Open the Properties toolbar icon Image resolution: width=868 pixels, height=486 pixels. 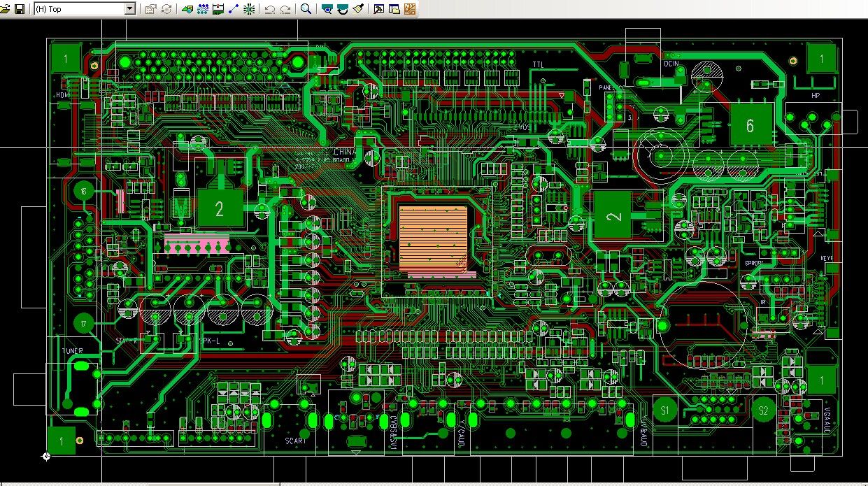(x=150, y=9)
